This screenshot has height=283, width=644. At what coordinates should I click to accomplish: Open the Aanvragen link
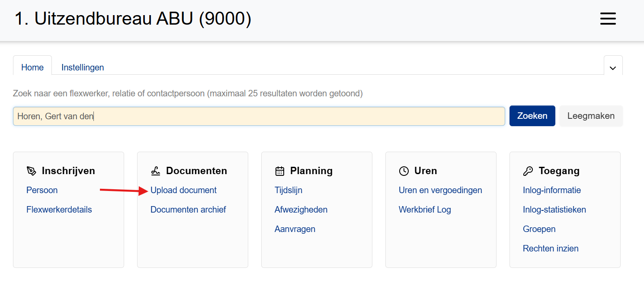pyautogui.click(x=295, y=229)
